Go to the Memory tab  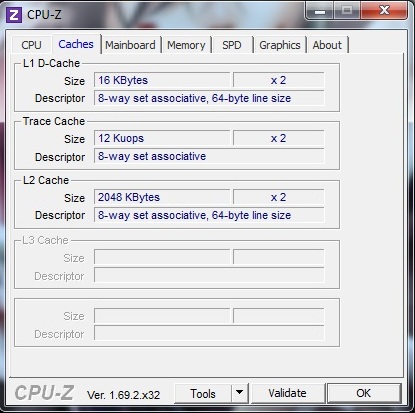(186, 45)
